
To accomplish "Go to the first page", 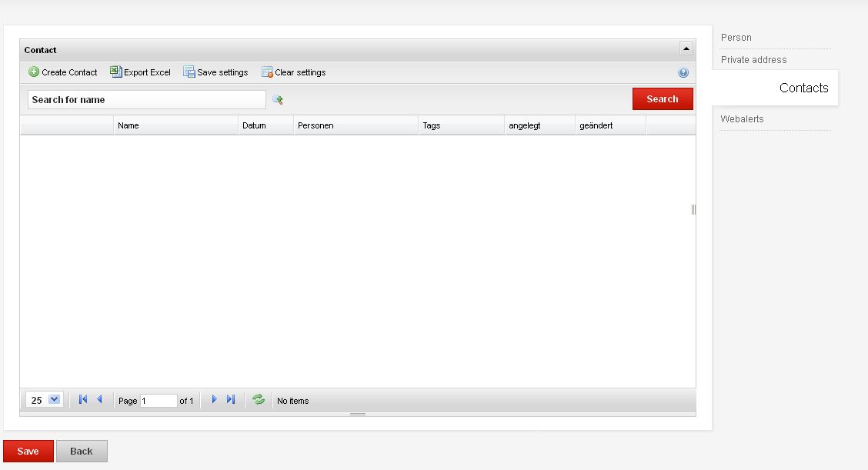I will [83, 399].
